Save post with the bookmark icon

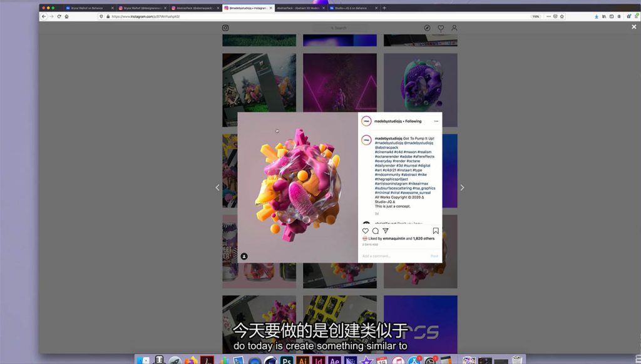pyautogui.click(x=436, y=231)
